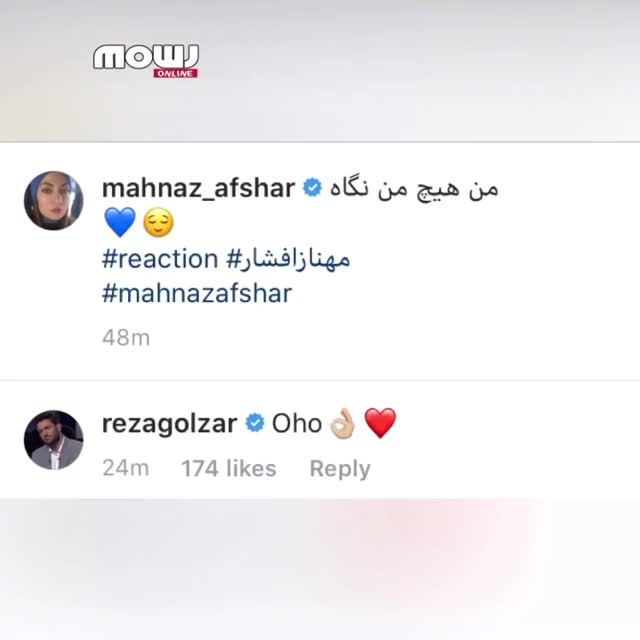The width and height of the screenshot is (640, 640).
Task: Click the 24m comment timestamp
Action: (126, 468)
